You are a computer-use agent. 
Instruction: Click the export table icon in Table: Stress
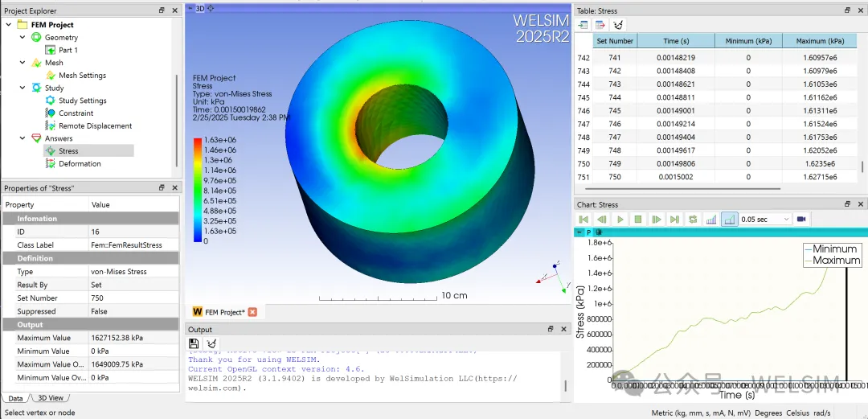point(600,25)
